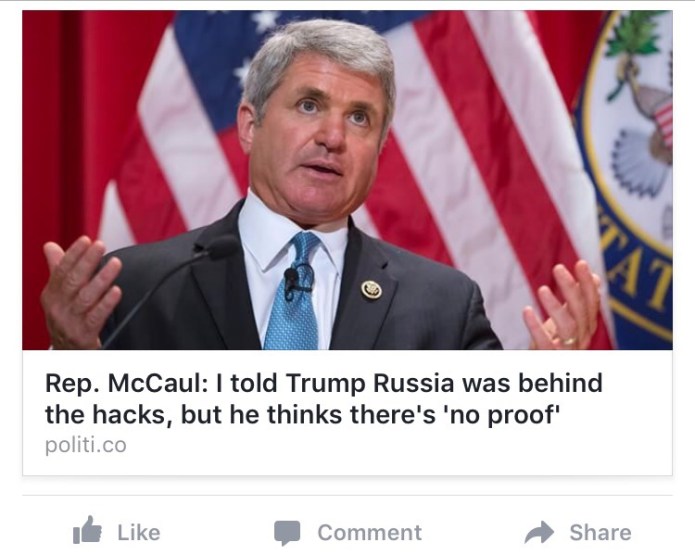The height and width of the screenshot is (555, 695).
Task: Click the raised left hand in the photo
Action: [x=80, y=290]
